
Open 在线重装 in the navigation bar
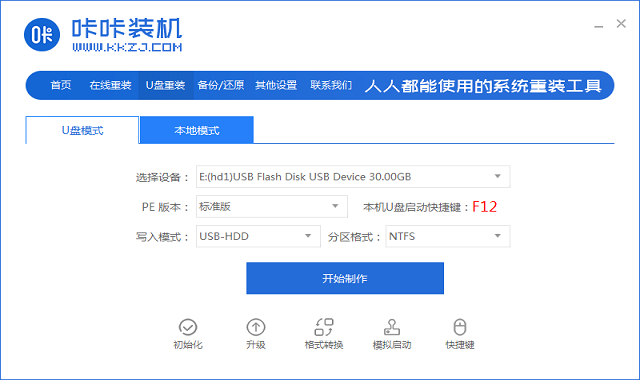pyautogui.click(x=110, y=85)
